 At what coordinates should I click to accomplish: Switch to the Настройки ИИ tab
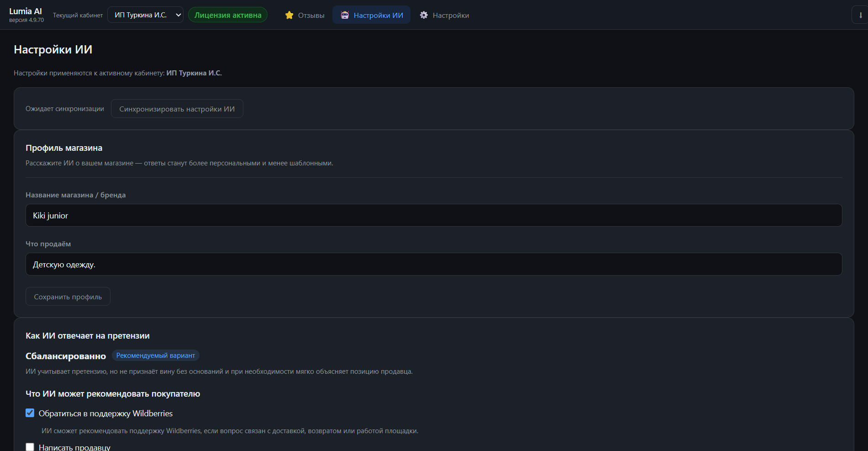pyautogui.click(x=372, y=15)
